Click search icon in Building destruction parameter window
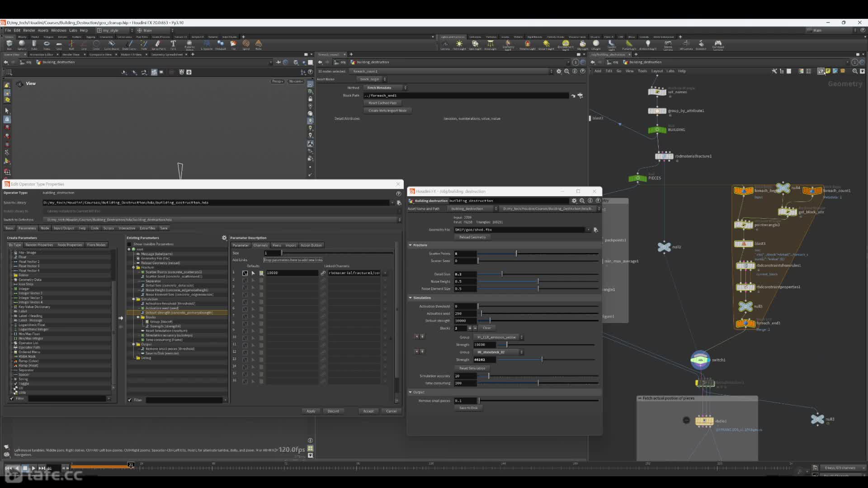 point(582,201)
